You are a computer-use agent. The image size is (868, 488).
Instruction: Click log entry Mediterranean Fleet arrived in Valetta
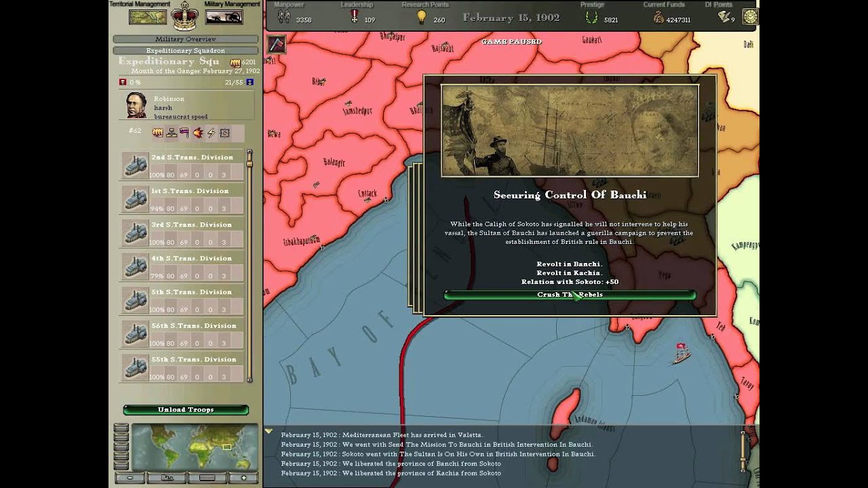pyautogui.click(x=382, y=435)
